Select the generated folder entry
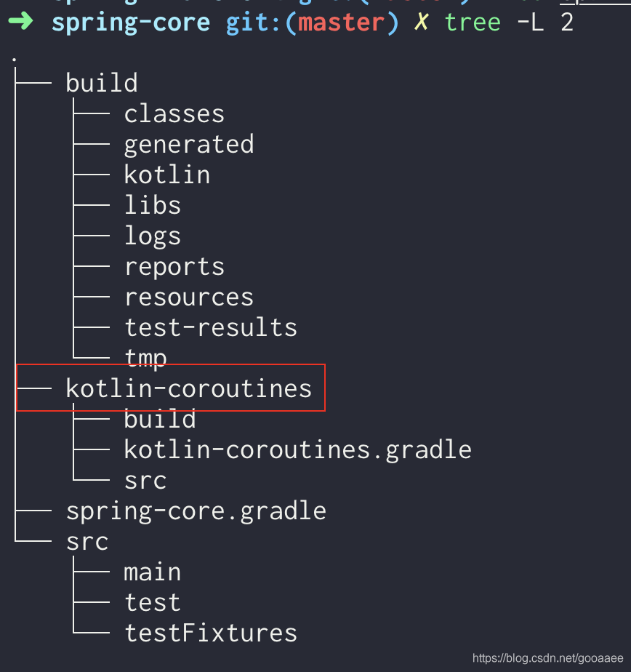Image resolution: width=631 pixels, height=672 pixels. [x=188, y=144]
